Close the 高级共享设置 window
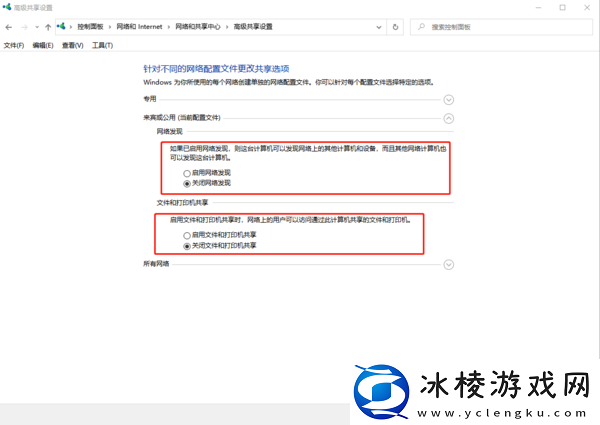Image resolution: width=600 pixels, height=425 pixels. coord(587,7)
